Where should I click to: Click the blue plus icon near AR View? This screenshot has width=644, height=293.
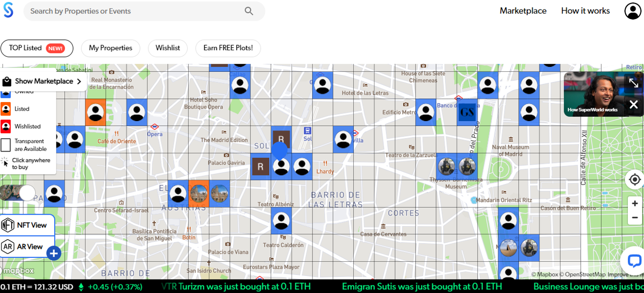(54, 253)
